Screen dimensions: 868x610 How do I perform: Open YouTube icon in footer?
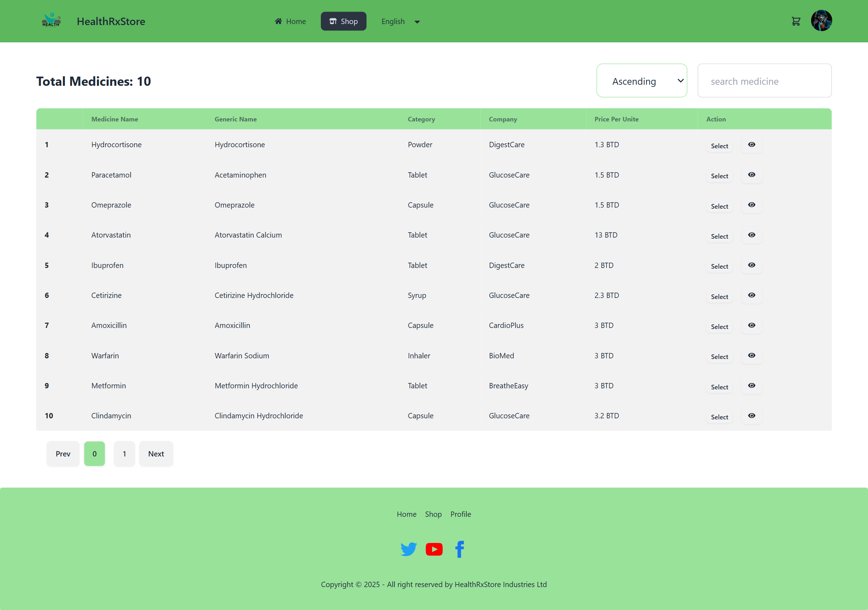tap(434, 549)
